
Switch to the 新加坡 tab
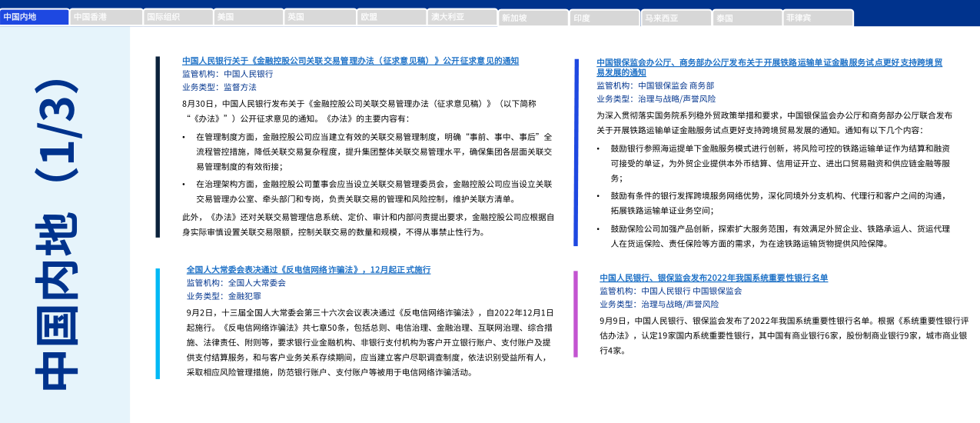[533, 18]
